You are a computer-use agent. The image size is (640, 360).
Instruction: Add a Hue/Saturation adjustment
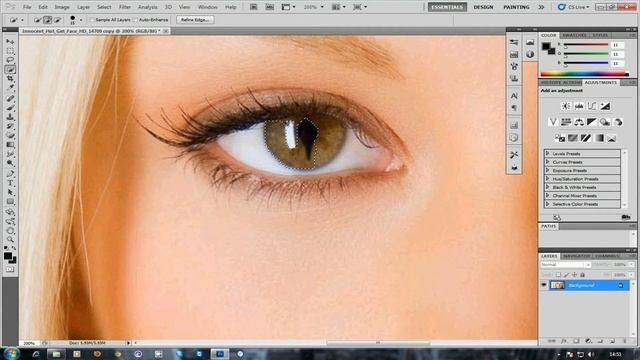pos(566,122)
